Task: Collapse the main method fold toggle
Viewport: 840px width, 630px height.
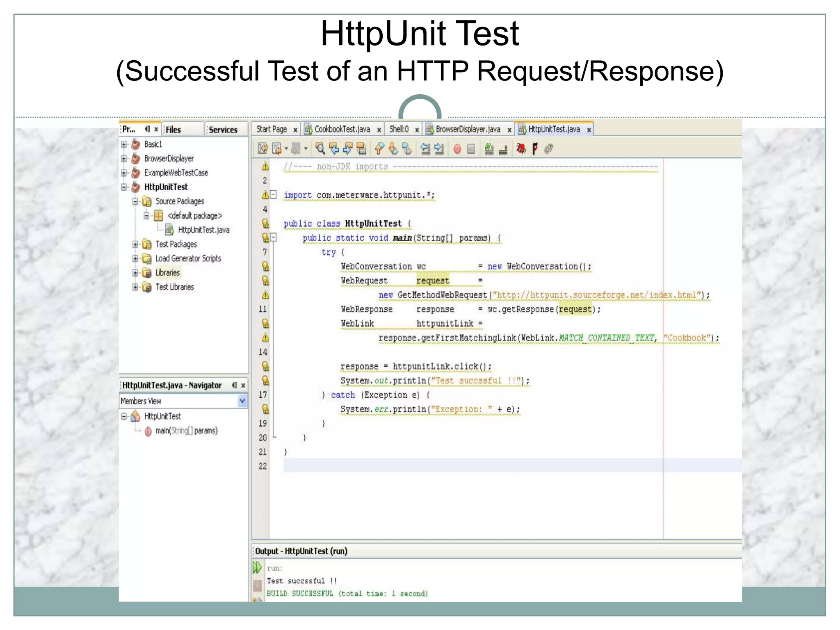Action: pos(274,237)
